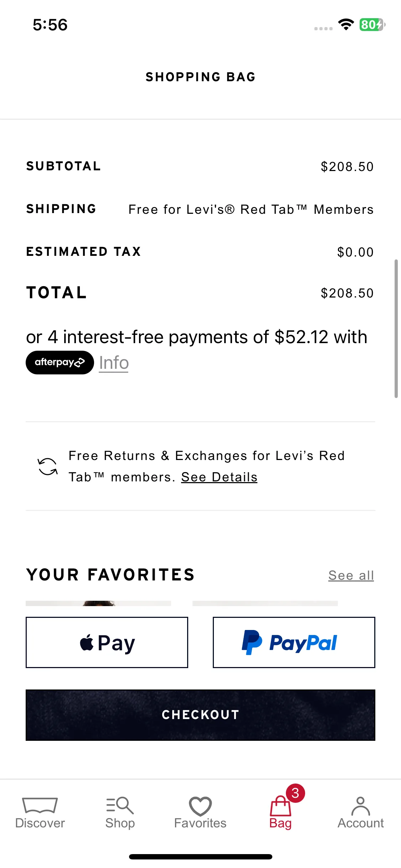Open See Details returns link
This screenshot has height=868, width=401.
pos(219,477)
